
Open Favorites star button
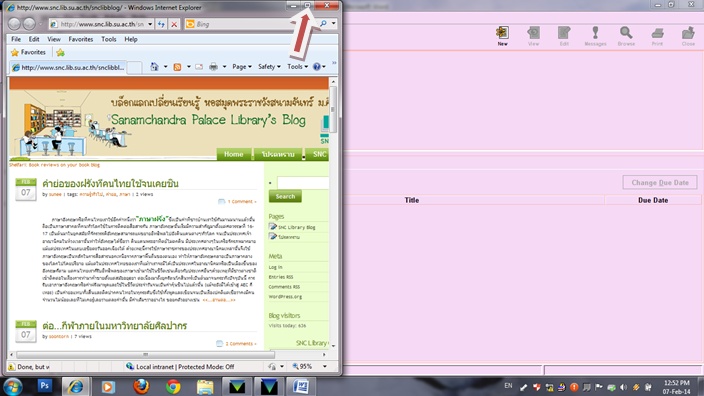(x=28, y=52)
